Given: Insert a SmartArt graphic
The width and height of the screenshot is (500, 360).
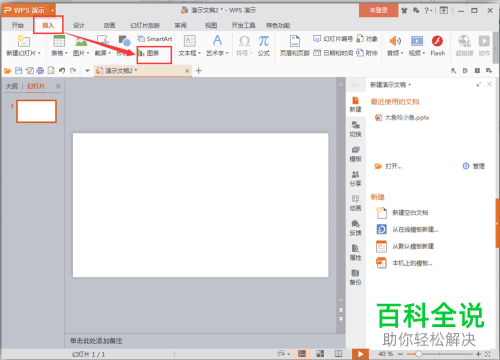Looking at the screenshot, I should point(155,39).
